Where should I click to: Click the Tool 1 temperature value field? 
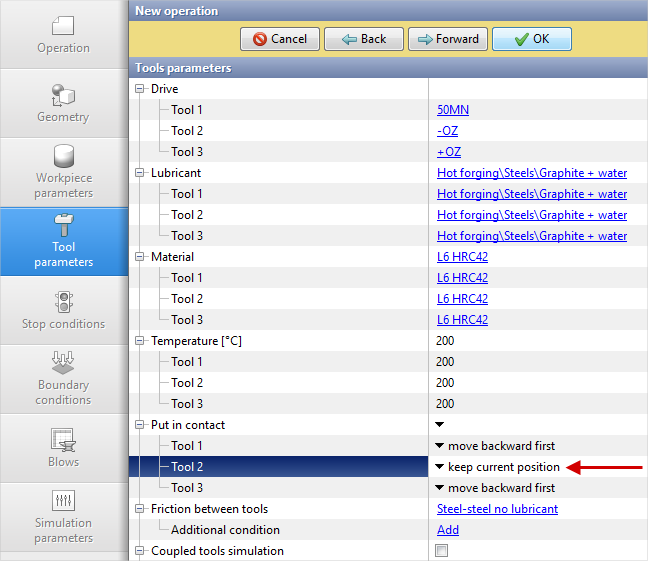coord(445,362)
